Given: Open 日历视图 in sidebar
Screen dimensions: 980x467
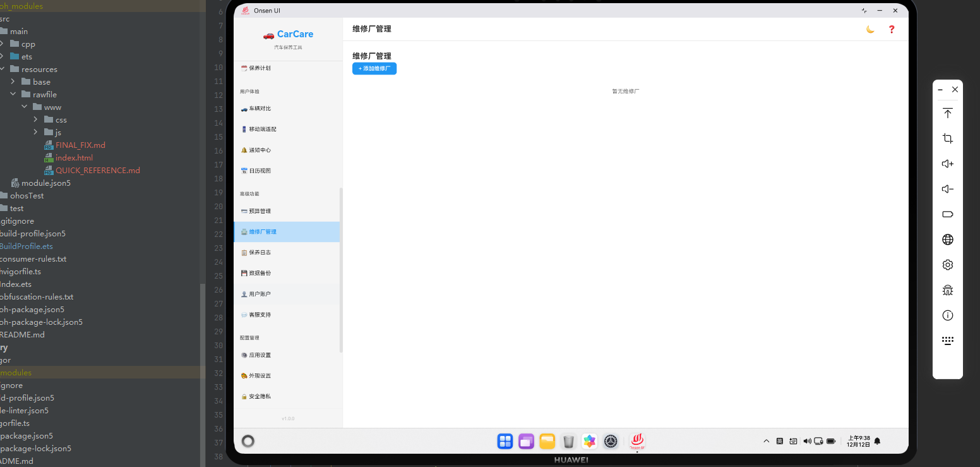Looking at the screenshot, I should [288, 171].
